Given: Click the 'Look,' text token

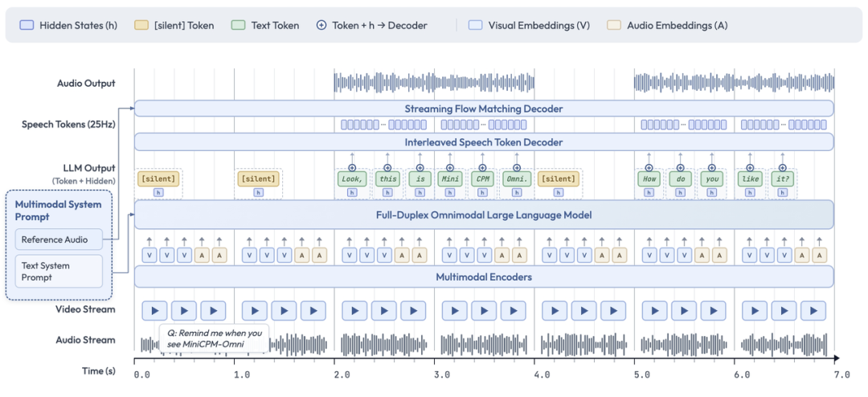Looking at the screenshot, I should pyautogui.click(x=351, y=179).
